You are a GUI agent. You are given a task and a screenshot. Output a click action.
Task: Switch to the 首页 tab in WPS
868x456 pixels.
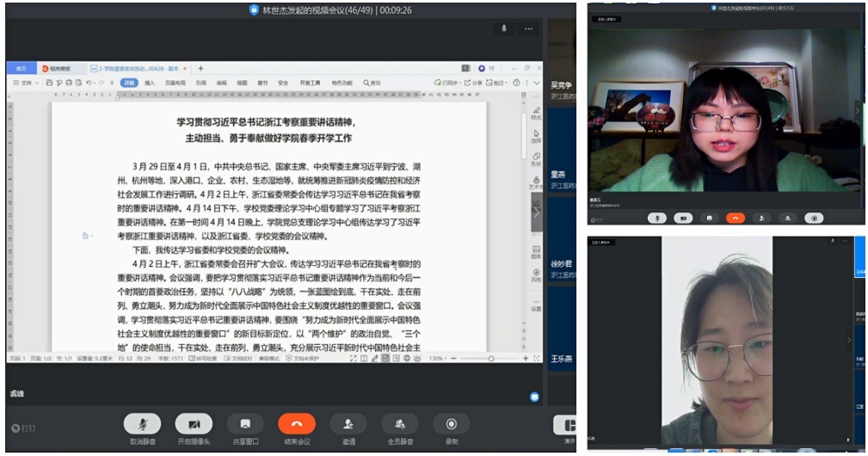point(21,69)
